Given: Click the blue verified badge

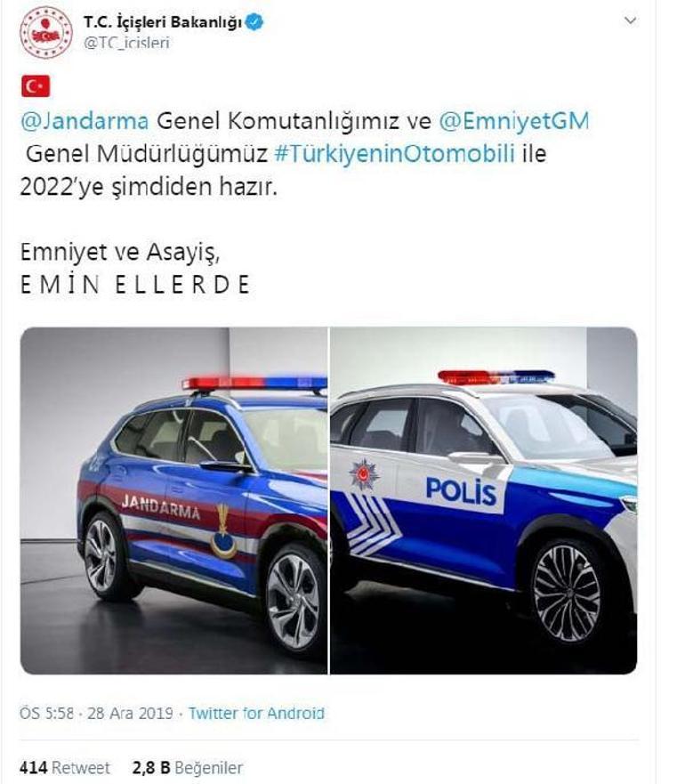Looking at the screenshot, I should (254, 22).
